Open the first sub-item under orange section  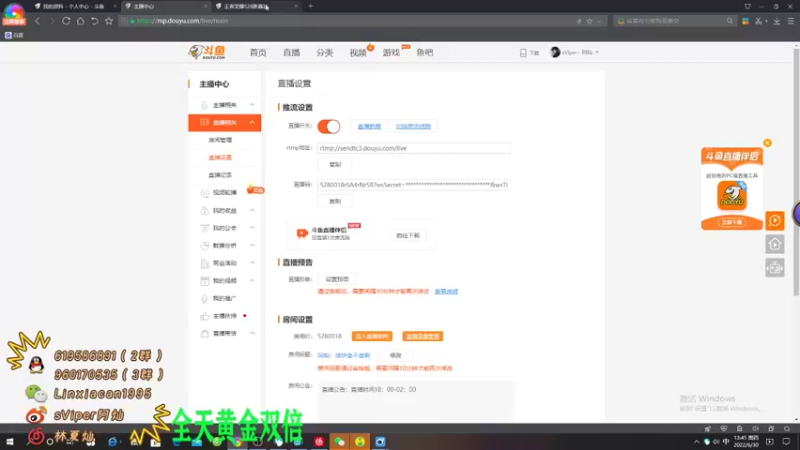220,140
